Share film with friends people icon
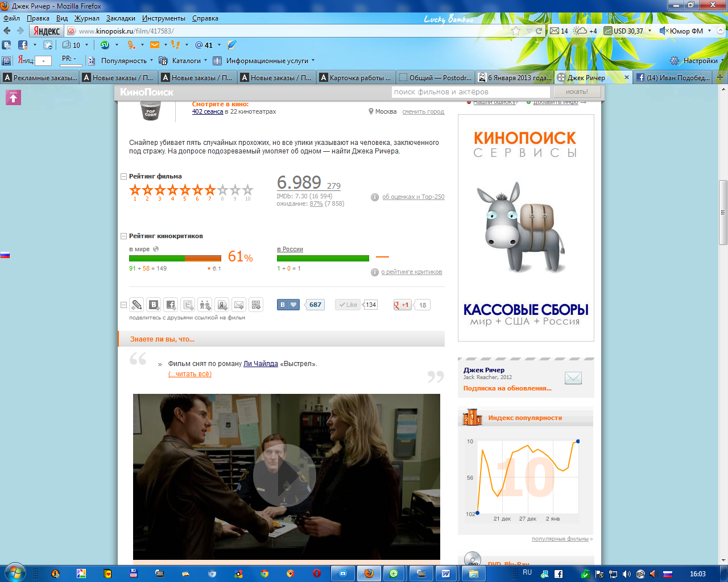The width and height of the screenshot is (728, 582). tap(205, 305)
